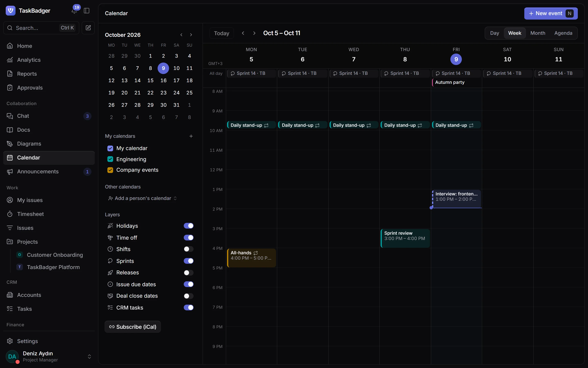Uncheck the Engineering calendar checkbox

point(110,159)
